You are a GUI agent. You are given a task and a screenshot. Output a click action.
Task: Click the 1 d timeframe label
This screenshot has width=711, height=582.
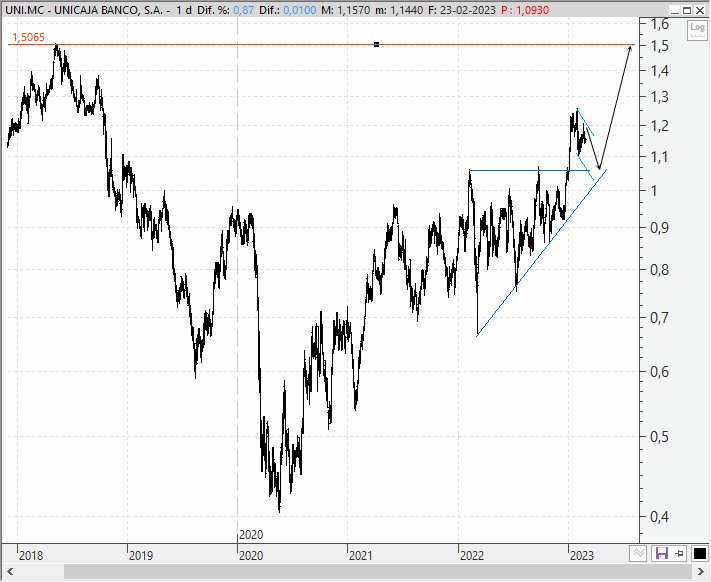click(x=184, y=10)
